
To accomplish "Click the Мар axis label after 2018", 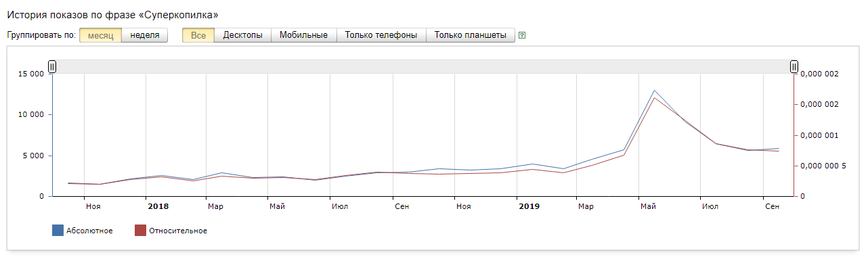I will click(x=215, y=206).
